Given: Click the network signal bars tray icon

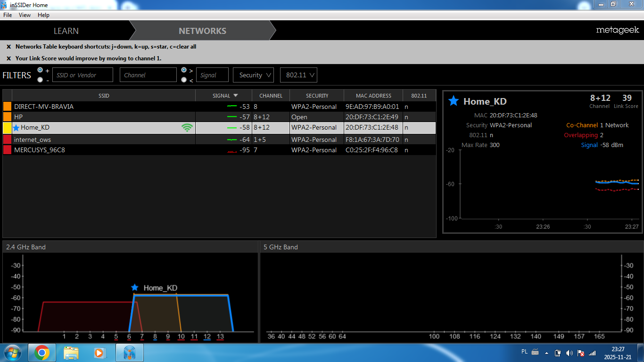Looking at the screenshot, I should [593, 353].
